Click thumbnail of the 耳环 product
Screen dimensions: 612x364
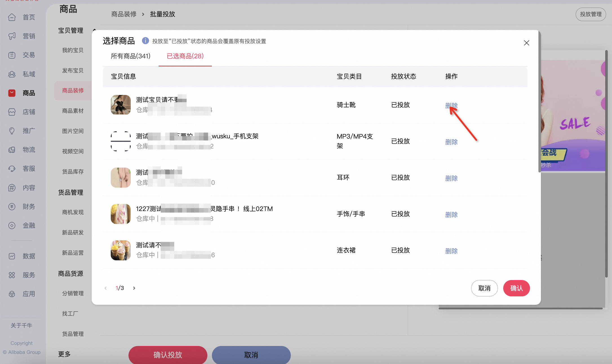coord(121,177)
